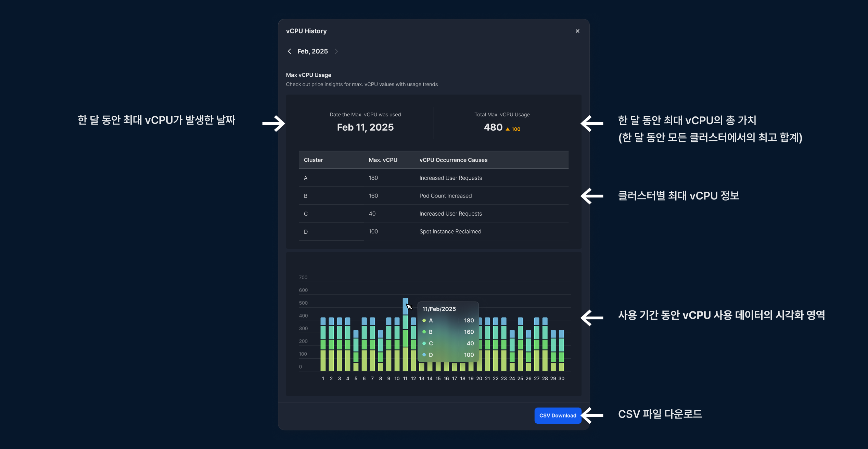Click cluster D legend dot in tooltip
Viewport: 868px width, 449px height.
coord(424,355)
